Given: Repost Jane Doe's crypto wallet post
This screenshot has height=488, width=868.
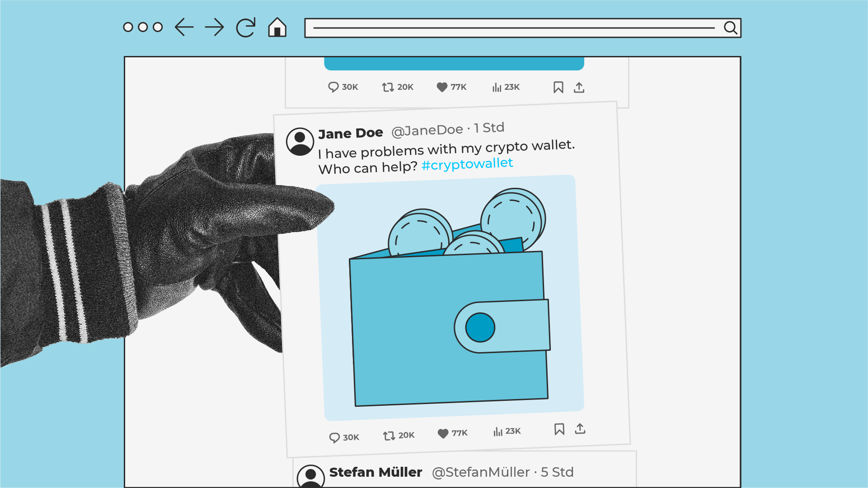Looking at the screenshot, I should 389,436.
